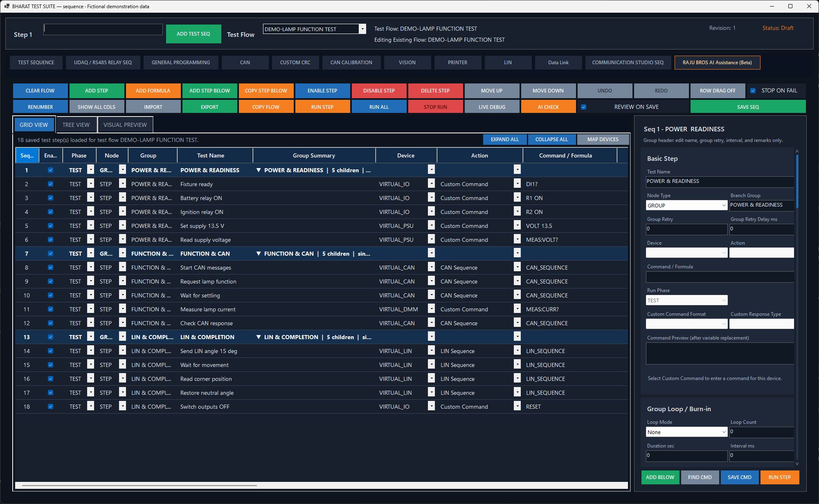819x504 pixels.
Task: Click the 'VOLT 13.5' command cell
Action: 569,226
